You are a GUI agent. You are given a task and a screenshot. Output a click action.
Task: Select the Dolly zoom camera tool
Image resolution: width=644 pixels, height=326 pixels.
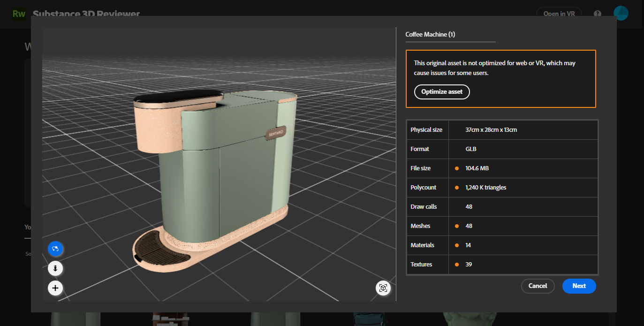[55, 268]
